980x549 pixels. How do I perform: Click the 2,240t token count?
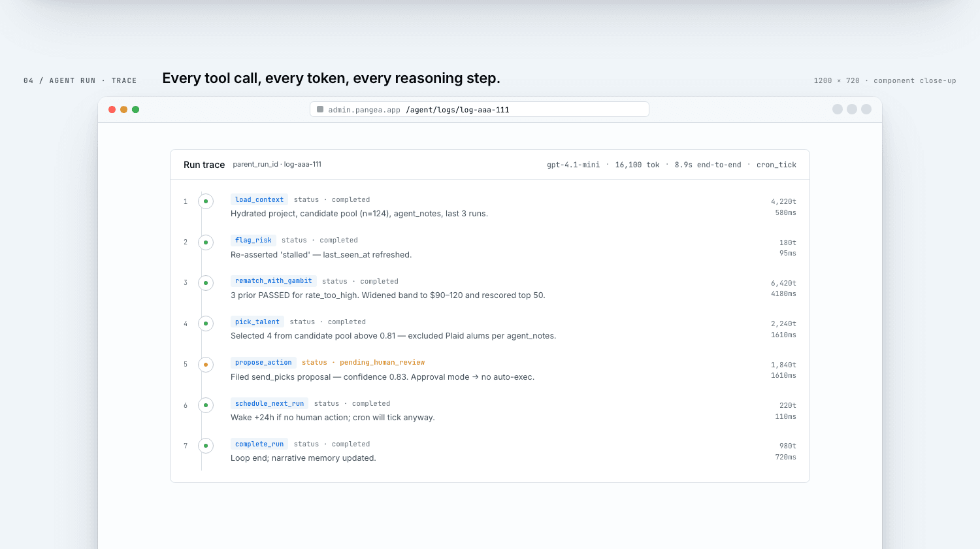click(783, 324)
